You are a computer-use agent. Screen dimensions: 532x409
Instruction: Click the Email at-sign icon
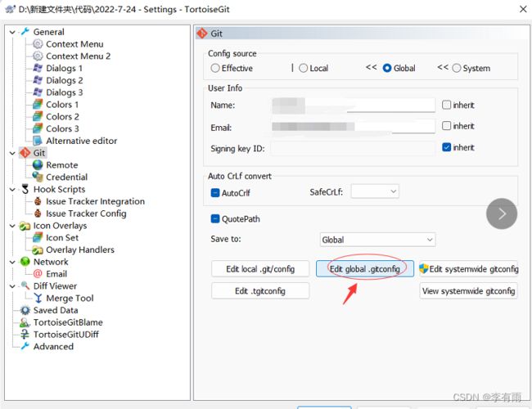[x=38, y=274]
